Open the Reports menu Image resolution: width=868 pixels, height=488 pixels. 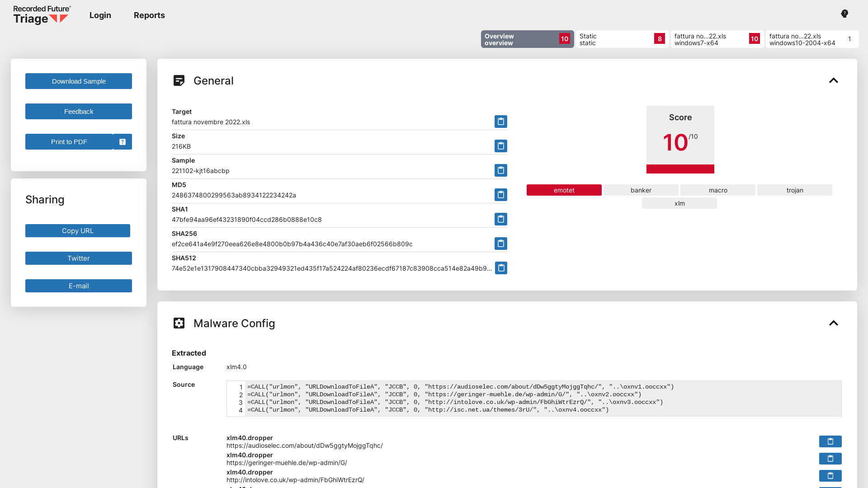149,15
